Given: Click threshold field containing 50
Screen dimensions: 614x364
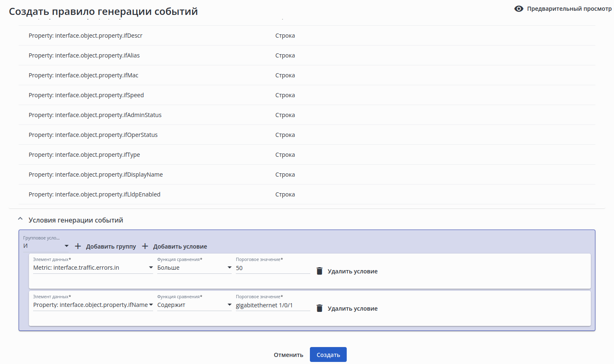Looking at the screenshot, I should pos(273,268).
